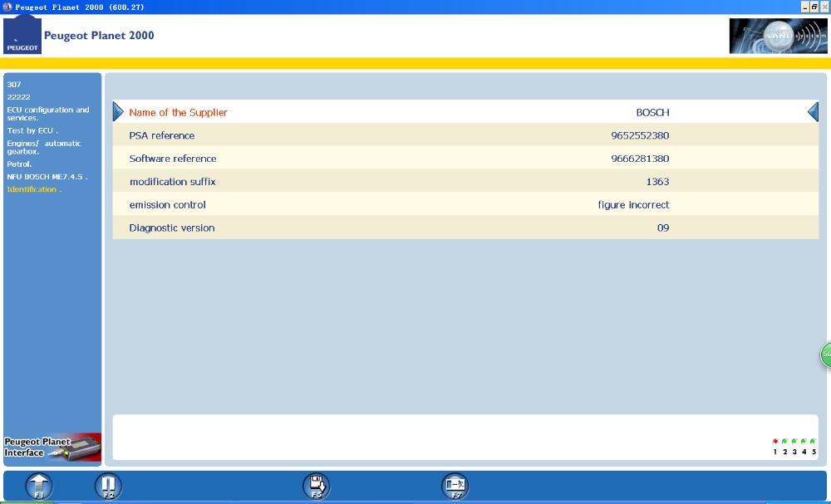Image resolution: width=831 pixels, height=504 pixels.
Task: Restore the Peugeot Planet 2000 window
Action: [x=814, y=7]
